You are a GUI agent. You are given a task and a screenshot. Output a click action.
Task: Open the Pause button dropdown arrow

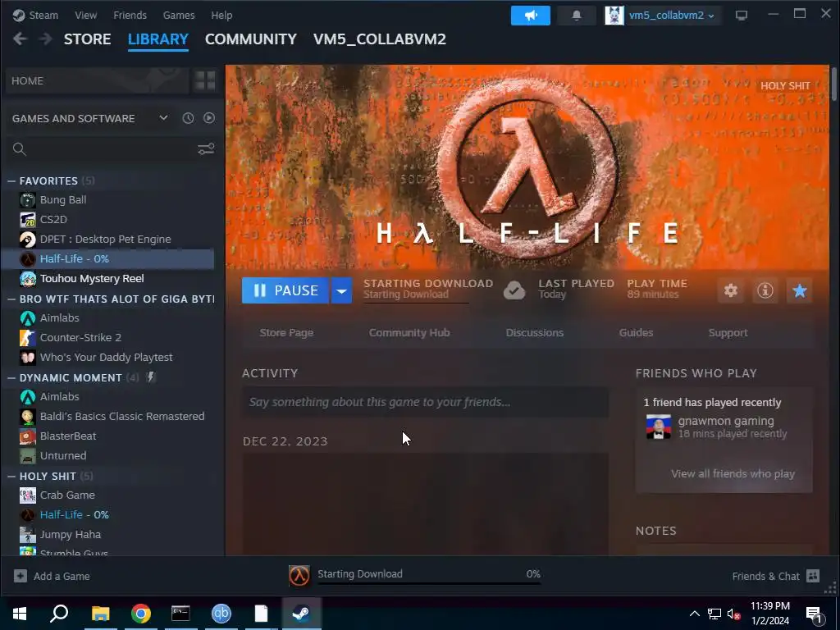341,290
